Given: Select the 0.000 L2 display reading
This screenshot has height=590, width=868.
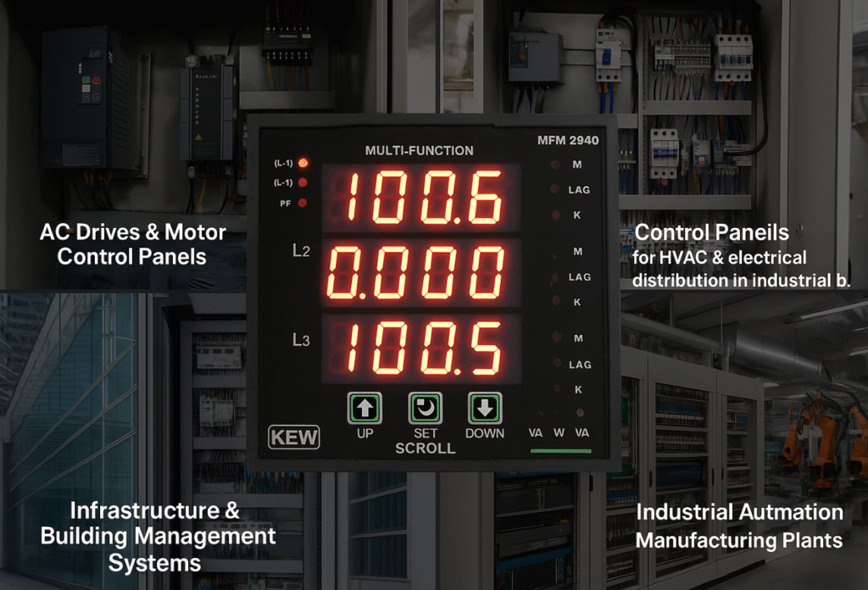Looking at the screenshot, I should click(x=416, y=272).
